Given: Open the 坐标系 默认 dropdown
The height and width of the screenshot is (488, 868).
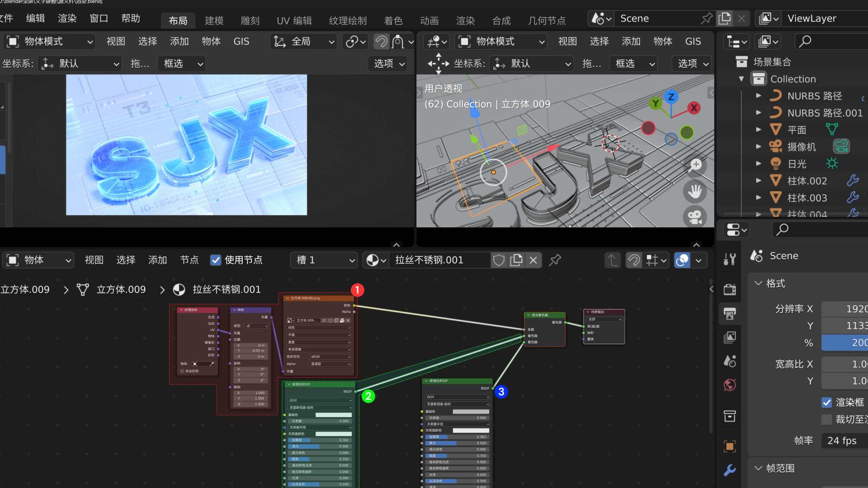Looking at the screenshot, I should tap(80, 64).
